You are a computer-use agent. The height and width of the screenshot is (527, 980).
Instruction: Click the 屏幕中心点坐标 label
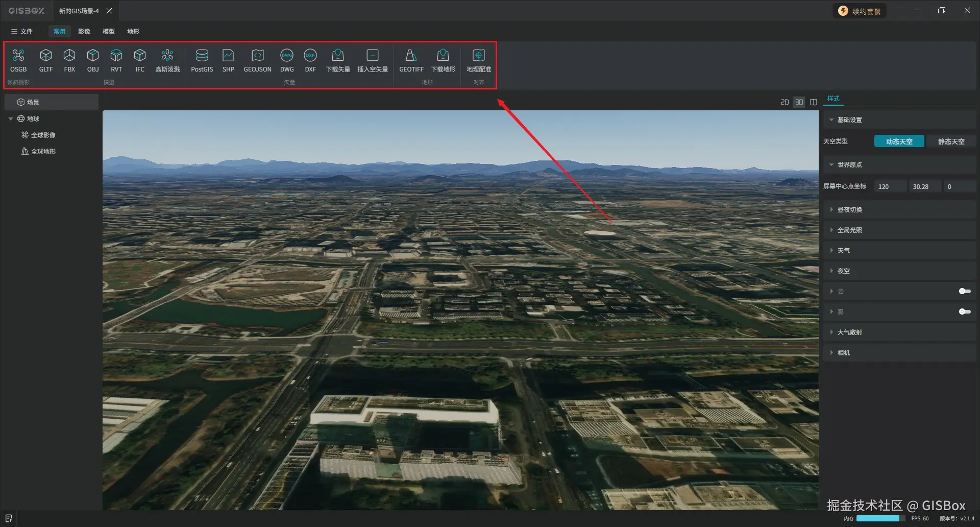tap(845, 186)
